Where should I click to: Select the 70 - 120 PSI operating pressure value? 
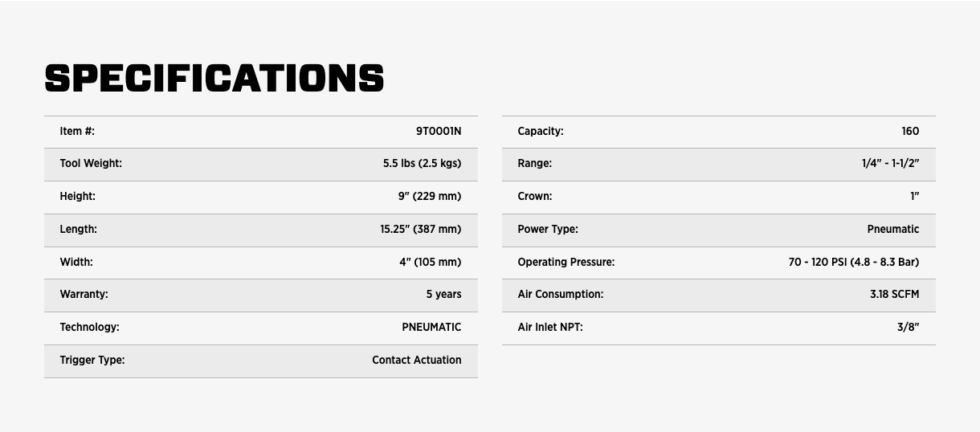pos(853,262)
